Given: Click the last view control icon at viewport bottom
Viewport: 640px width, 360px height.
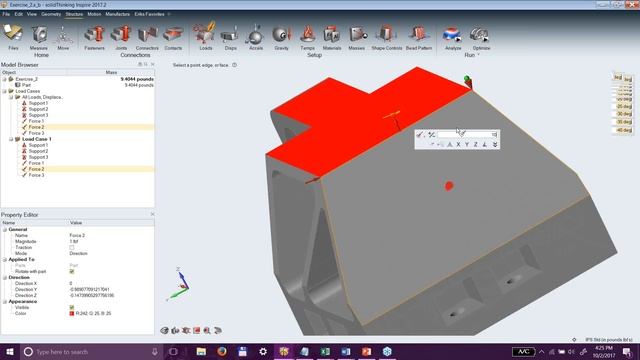Looking at the screenshot, I should [218, 330].
